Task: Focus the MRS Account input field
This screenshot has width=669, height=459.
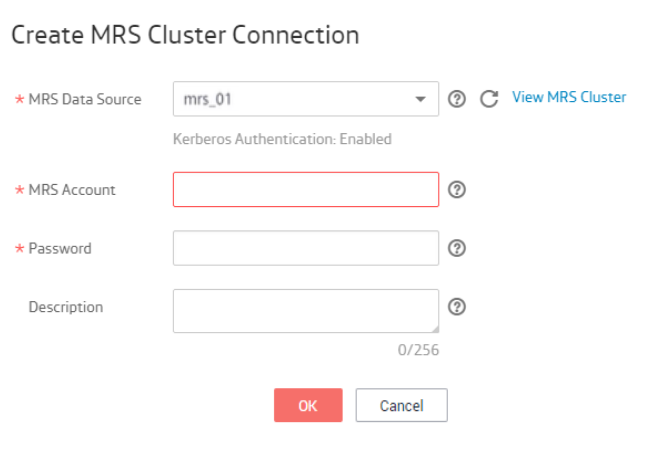Action: (305, 189)
